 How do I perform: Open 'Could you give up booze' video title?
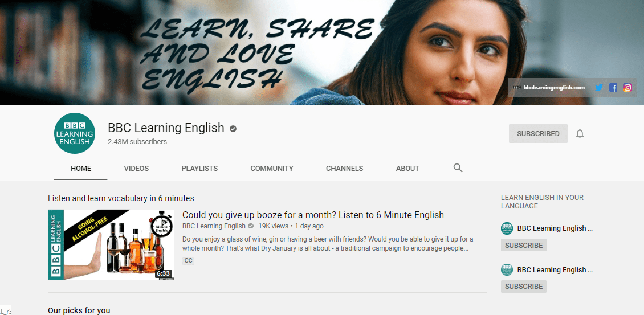pyautogui.click(x=313, y=215)
